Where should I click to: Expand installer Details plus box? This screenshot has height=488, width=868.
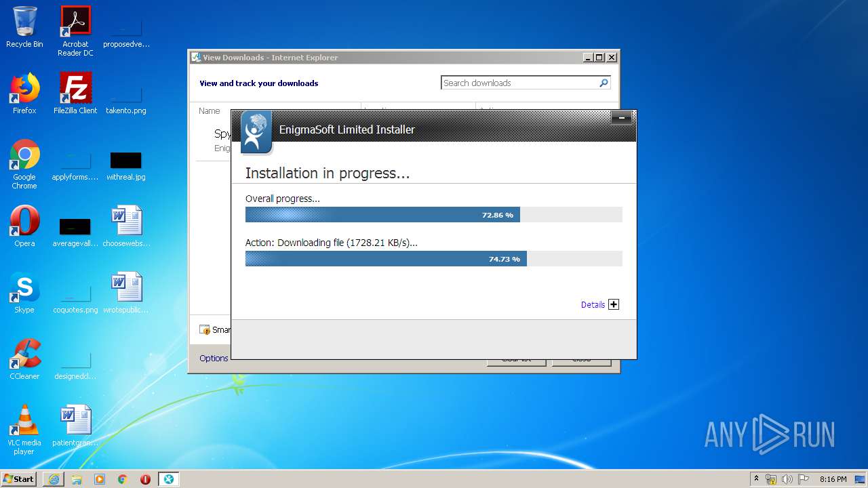(x=614, y=304)
